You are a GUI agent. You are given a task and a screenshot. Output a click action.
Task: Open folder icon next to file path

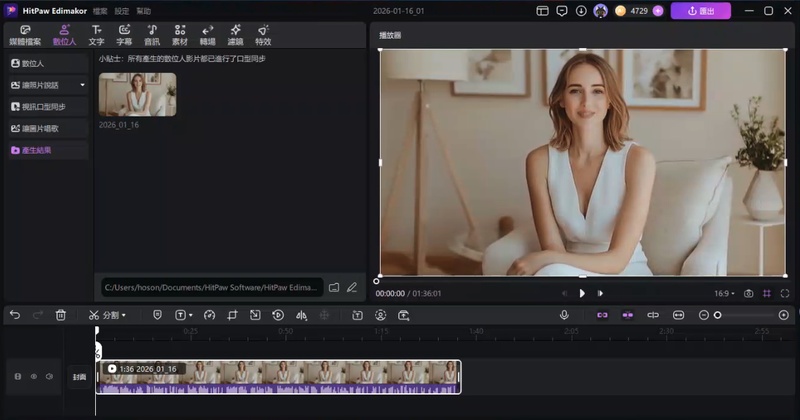tap(334, 288)
